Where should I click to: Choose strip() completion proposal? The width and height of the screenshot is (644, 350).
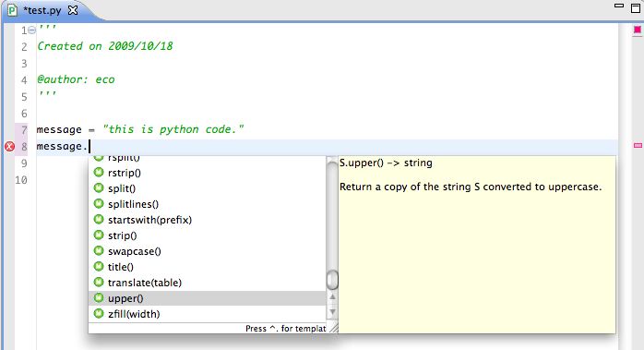(x=207, y=235)
